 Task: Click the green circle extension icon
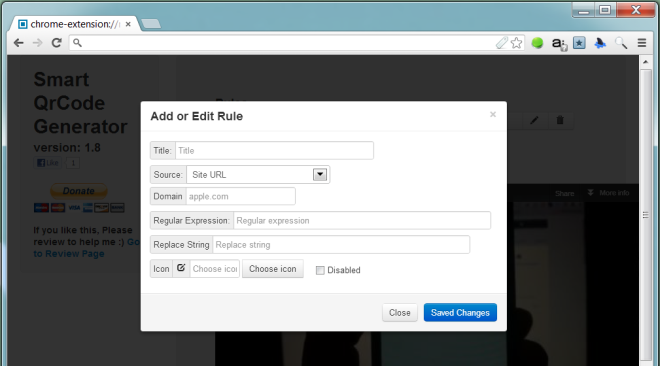point(537,43)
